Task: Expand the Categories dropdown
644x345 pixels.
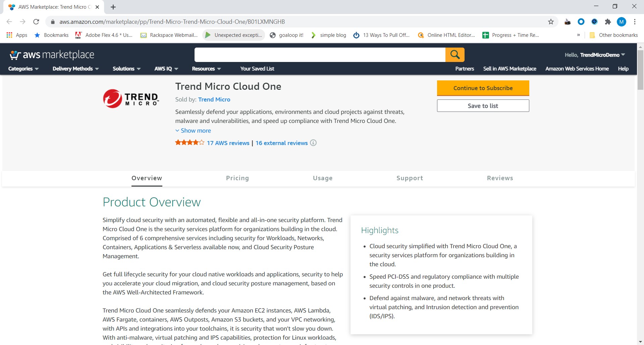Action: click(23, 69)
